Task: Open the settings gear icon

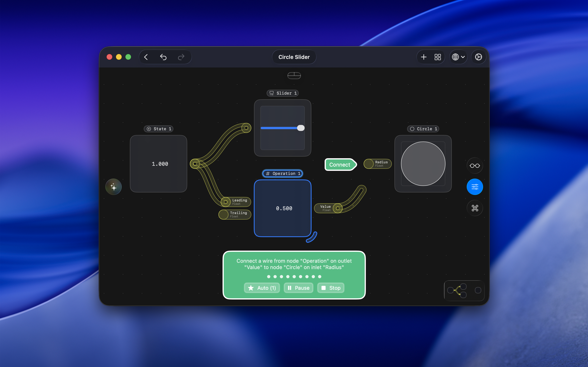Action: (478, 57)
